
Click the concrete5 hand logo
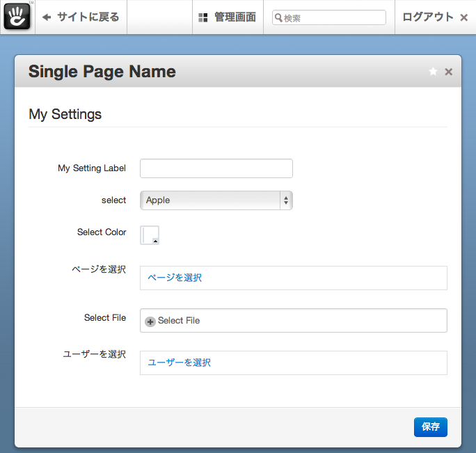(17, 17)
